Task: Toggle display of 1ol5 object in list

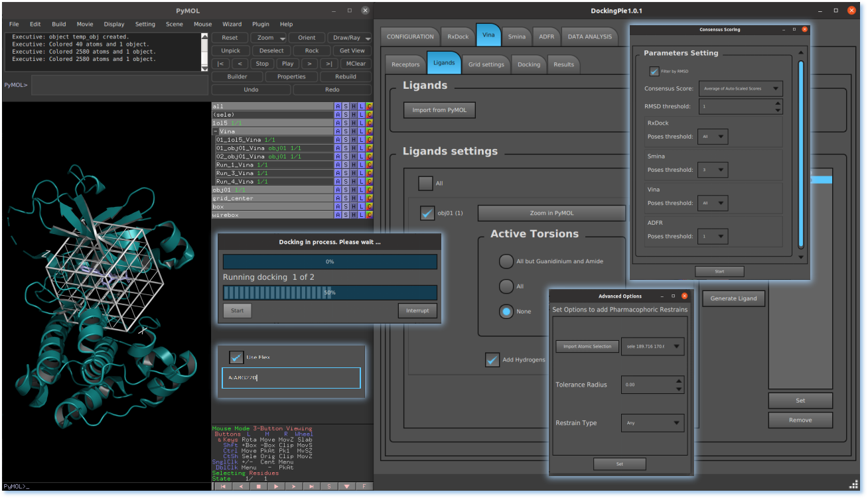Action: coord(272,123)
